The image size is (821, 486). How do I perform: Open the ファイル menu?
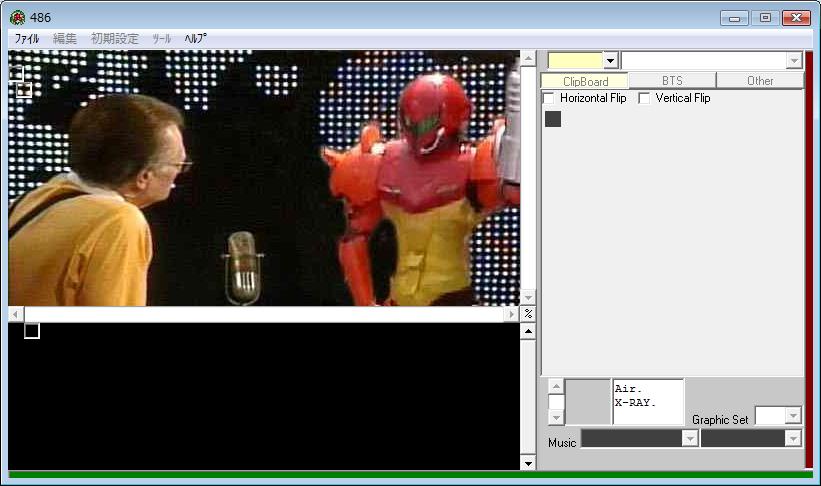click(x=27, y=38)
